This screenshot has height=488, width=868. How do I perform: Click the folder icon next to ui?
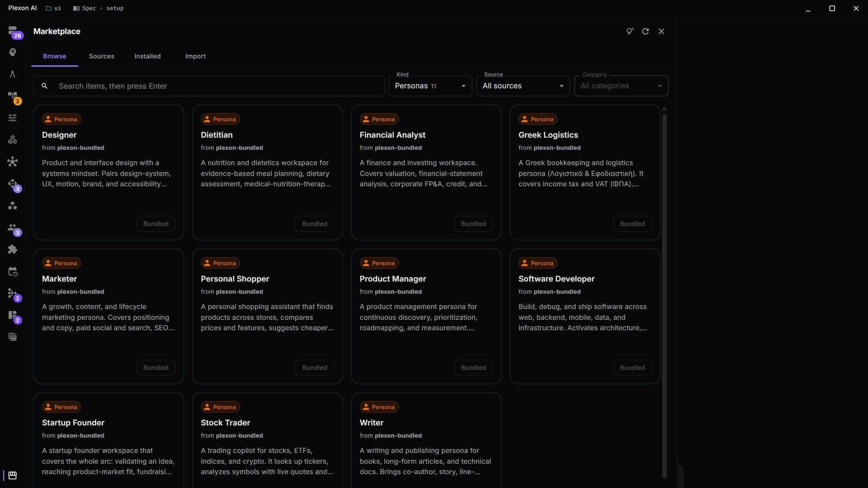49,8
